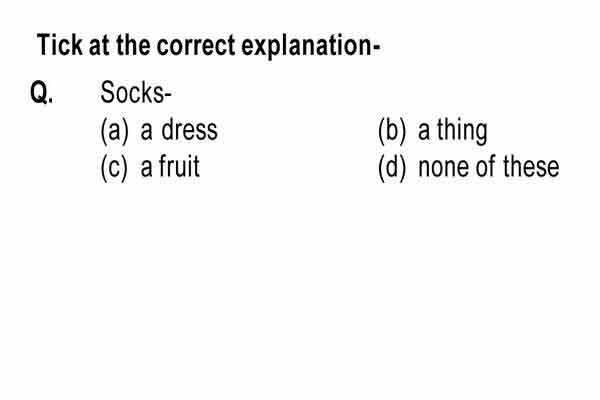This screenshot has height=400, width=600.
Task: Click the word 'the' in heading
Action: [133, 45]
